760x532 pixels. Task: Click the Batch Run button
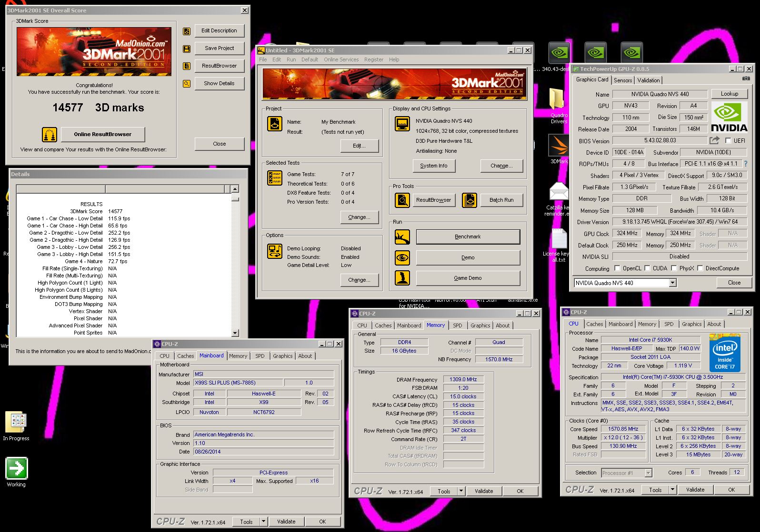pos(501,200)
